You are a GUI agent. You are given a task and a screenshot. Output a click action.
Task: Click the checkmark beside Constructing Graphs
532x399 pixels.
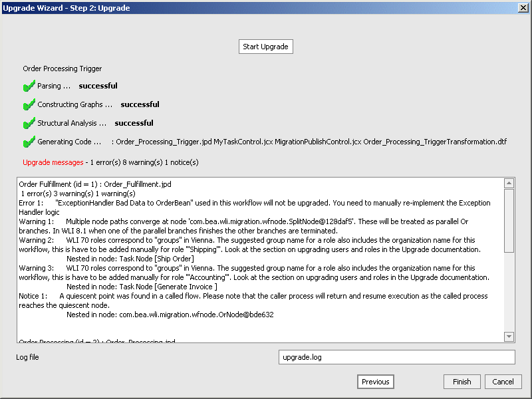coord(29,104)
